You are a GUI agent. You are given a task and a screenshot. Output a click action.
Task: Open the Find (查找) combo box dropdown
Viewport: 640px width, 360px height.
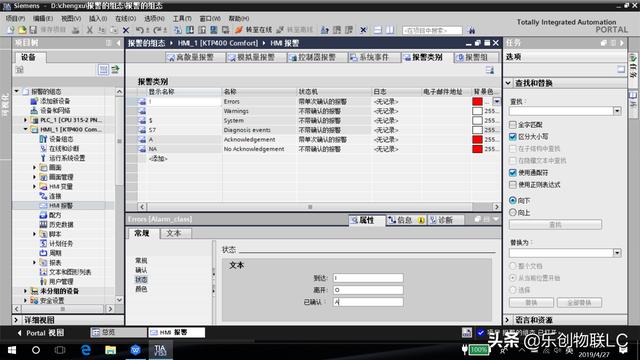click(617, 111)
